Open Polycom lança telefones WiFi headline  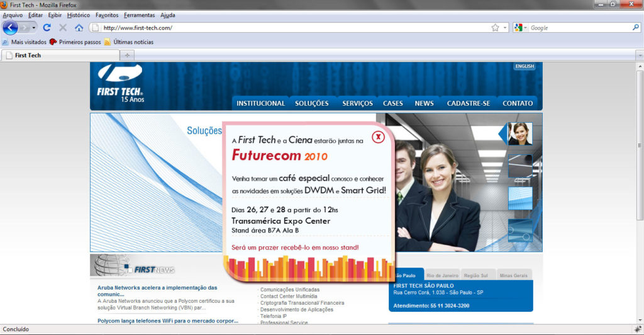point(167,321)
